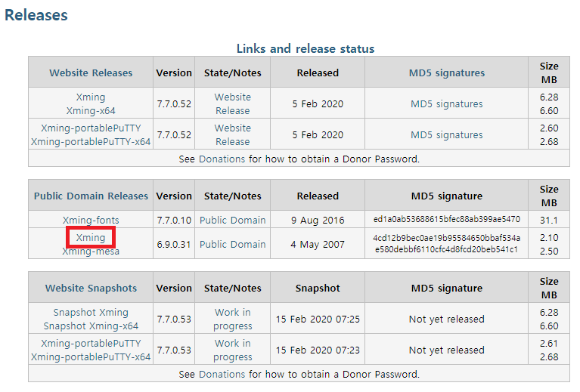Click Public Domain link in Xming-fonts row

point(232,221)
